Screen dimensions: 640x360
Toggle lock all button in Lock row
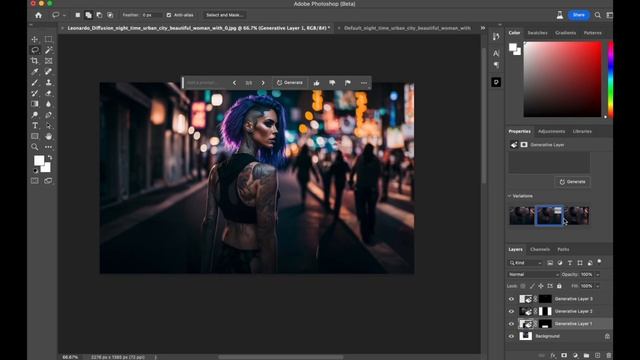[x=559, y=286]
